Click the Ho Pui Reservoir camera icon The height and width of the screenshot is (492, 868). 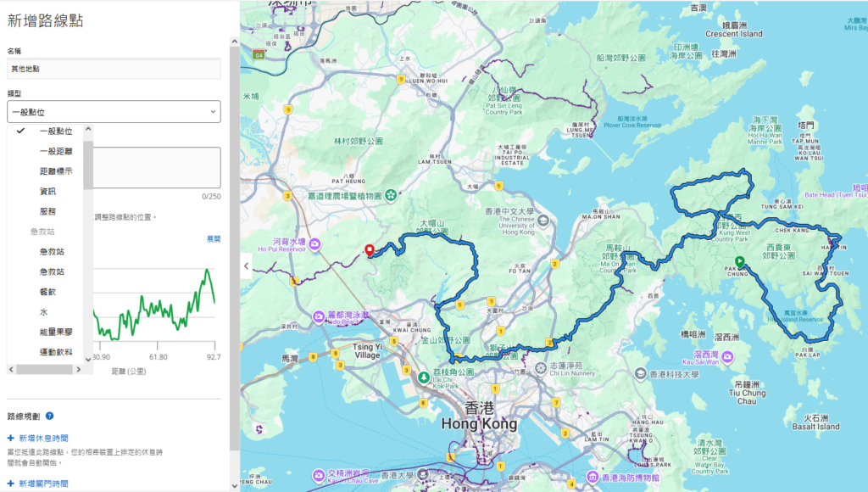tap(314, 243)
